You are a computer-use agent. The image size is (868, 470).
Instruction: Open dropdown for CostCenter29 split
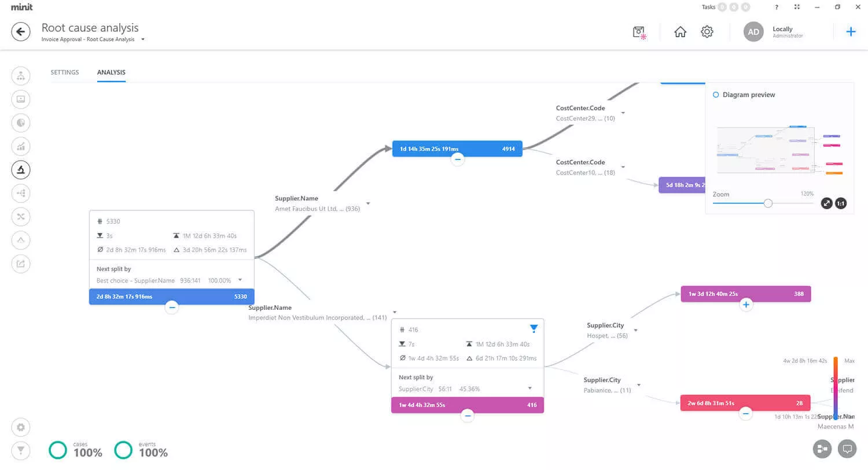[623, 113]
